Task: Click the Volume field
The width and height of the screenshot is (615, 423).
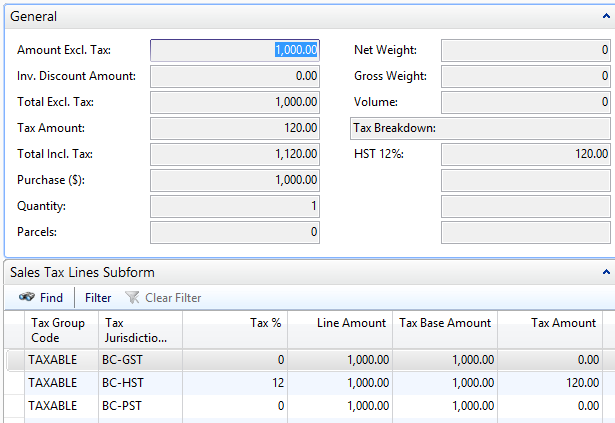Action: click(526, 102)
